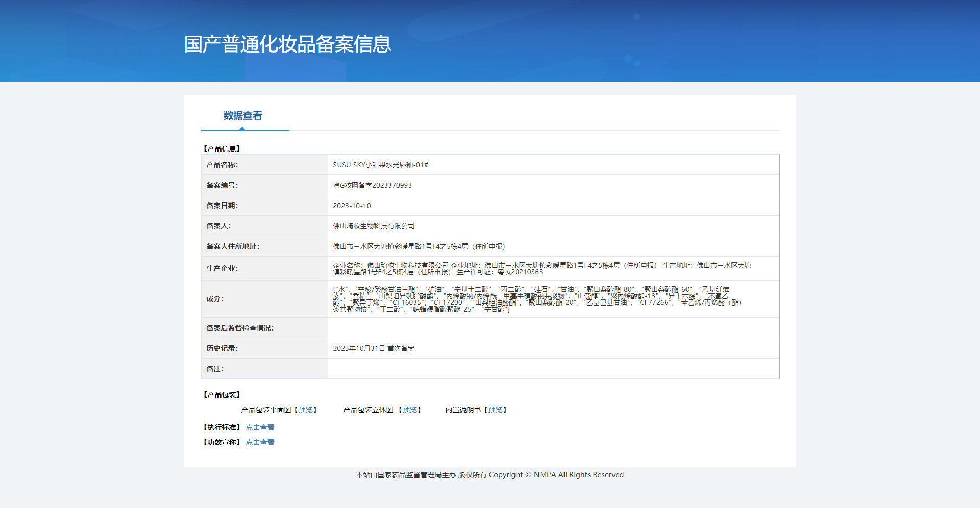The height and width of the screenshot is (508, 980).
Task: Select product name text SUSU SKY小甜果水光唇釉-01#
Action: click(x=380, y=165)
